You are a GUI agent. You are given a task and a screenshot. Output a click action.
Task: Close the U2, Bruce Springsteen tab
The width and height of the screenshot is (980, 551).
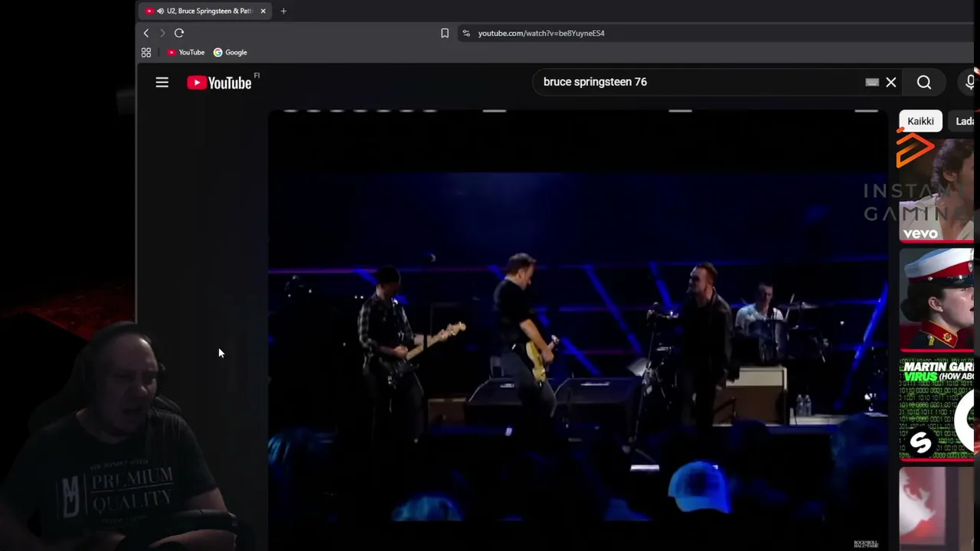point(263,11)
